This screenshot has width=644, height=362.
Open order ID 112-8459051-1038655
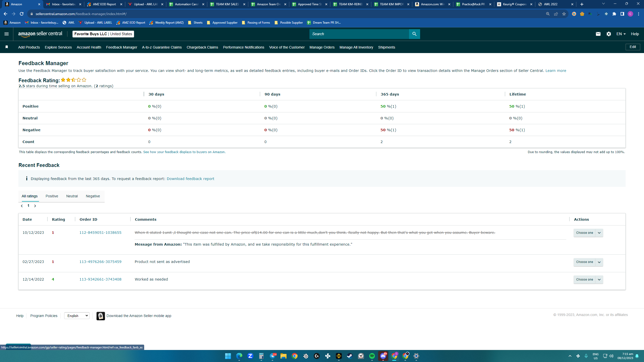pyautogui.click(x=100, y=233)
